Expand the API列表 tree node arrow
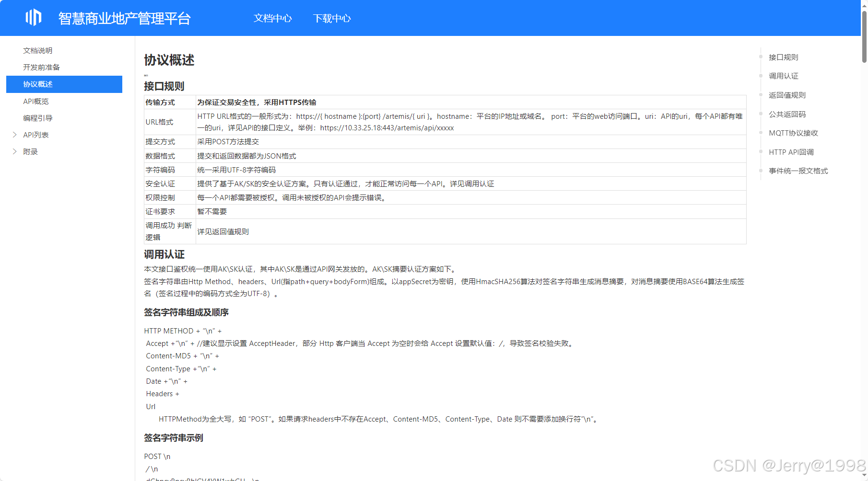This screenshot has height=481, width=868. point(14,135)
